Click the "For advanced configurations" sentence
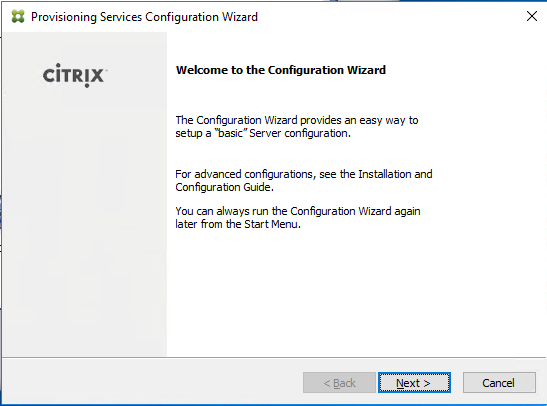 click(304, 174)
